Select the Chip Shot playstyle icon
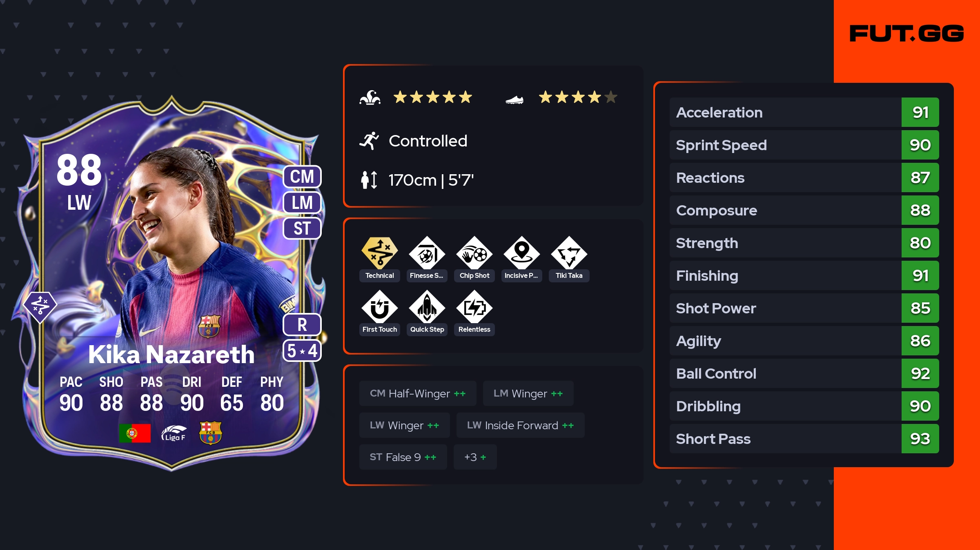This screenshot has height=550, width=980. click(x=474, y=253)
